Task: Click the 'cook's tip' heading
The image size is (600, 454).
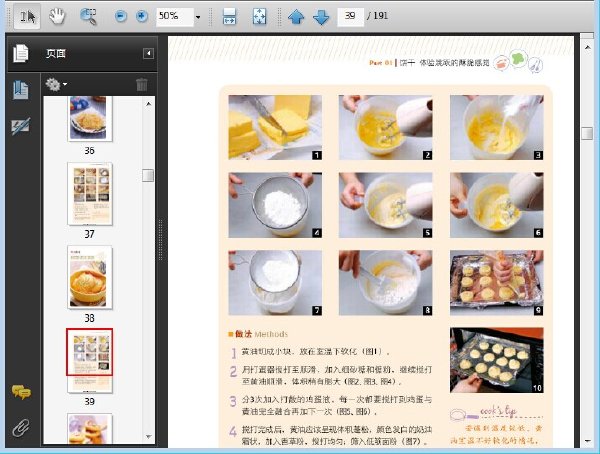Action: click(498, 412)
